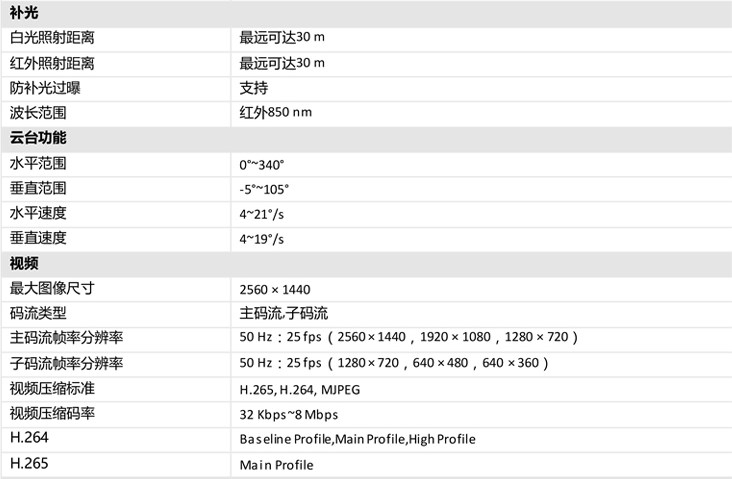The image size is (732, 479).
Task: Click the 补光 section header
Action: 24,13
